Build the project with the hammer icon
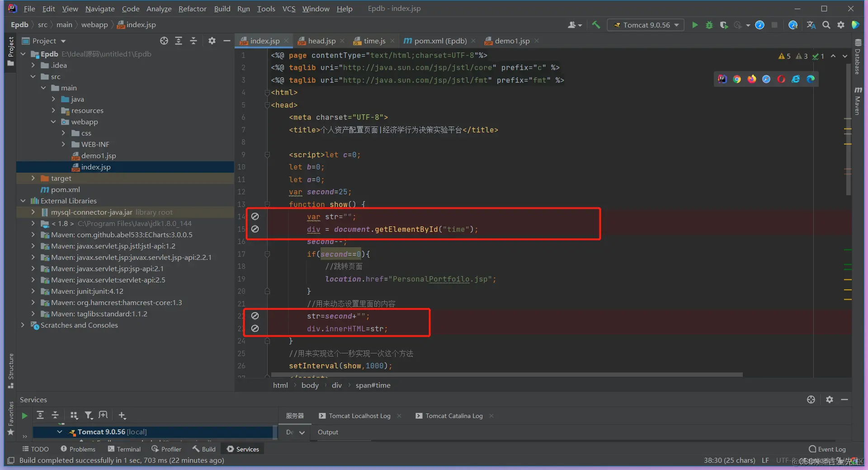The width and height of the screenshot is (868, 470). coord(596,25)
